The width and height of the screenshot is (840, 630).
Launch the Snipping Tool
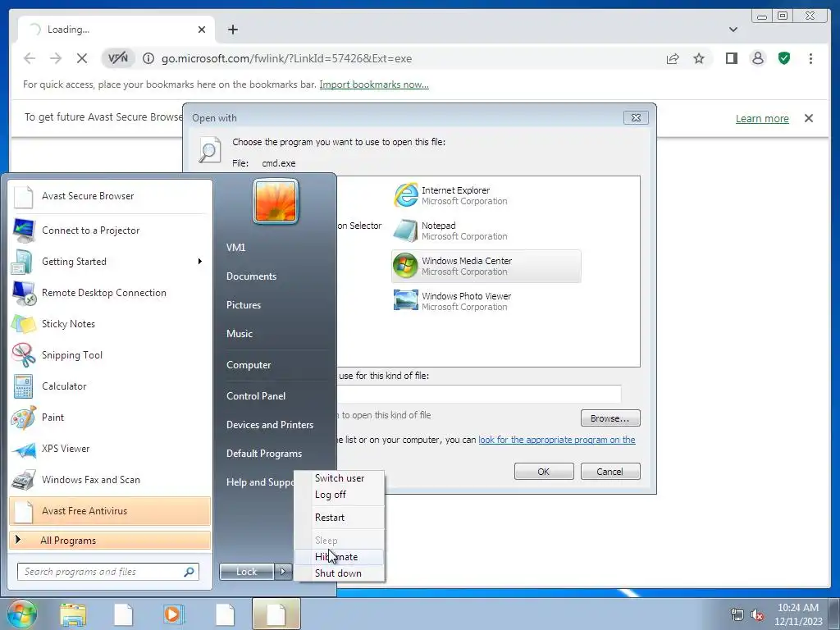(x=110, y=354)
